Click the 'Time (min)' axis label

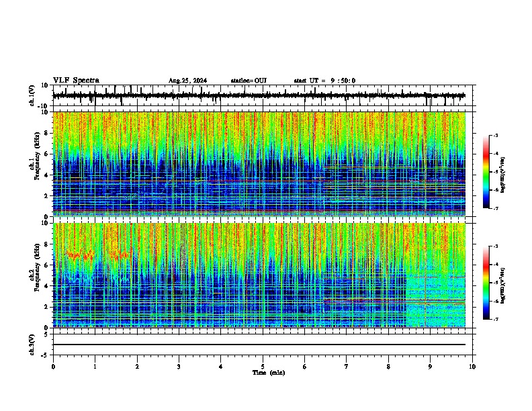(x=269, y=373)
